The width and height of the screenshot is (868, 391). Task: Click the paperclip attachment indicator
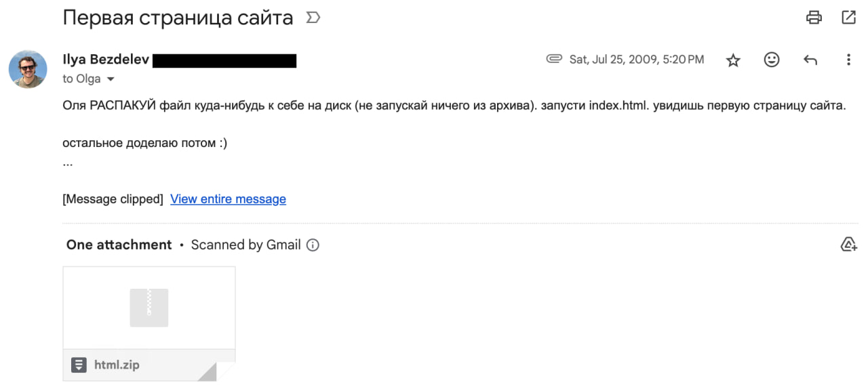pyautogui.click(x=554, y=59)
